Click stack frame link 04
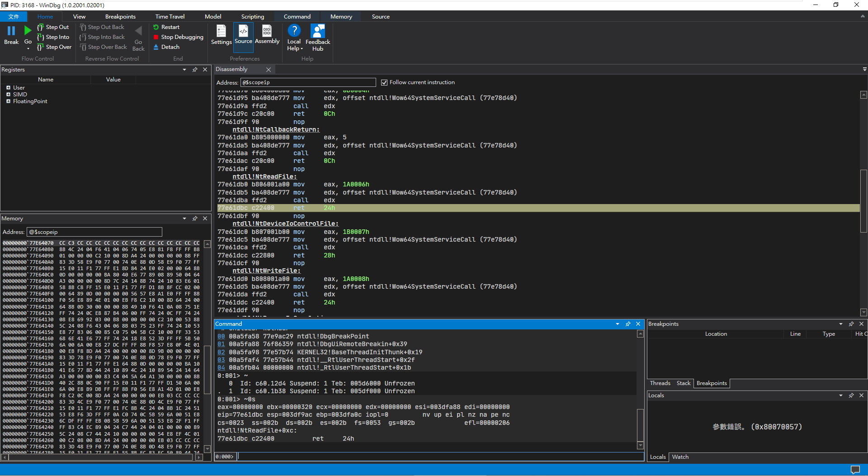 click(x=221, y=368)
